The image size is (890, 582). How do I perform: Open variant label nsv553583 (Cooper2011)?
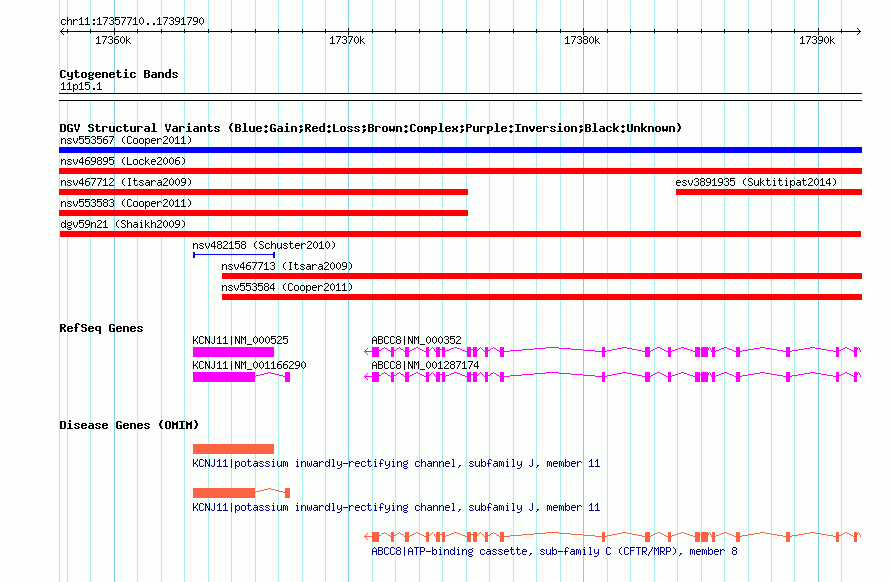coord(126,203)
